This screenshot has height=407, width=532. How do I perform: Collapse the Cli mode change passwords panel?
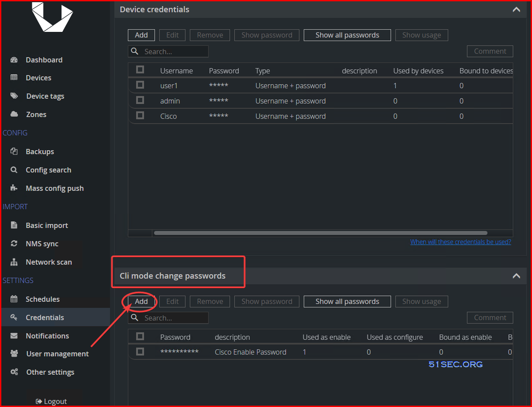point(516,276)
